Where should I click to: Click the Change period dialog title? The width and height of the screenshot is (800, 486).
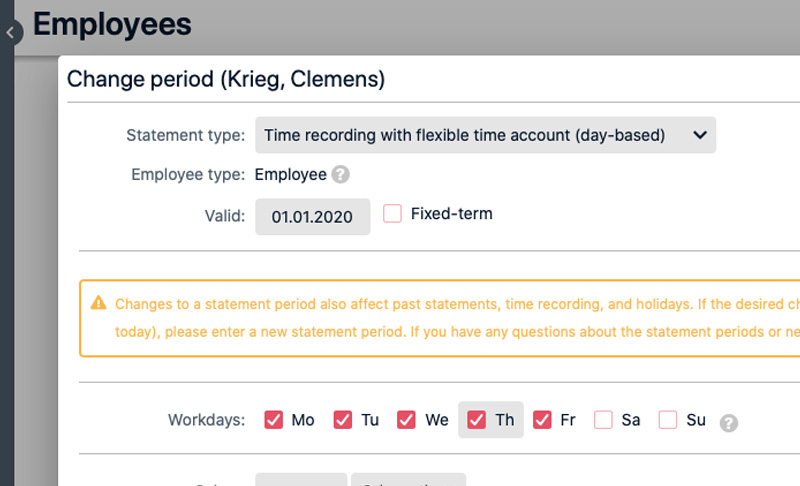tap(226, 79)
